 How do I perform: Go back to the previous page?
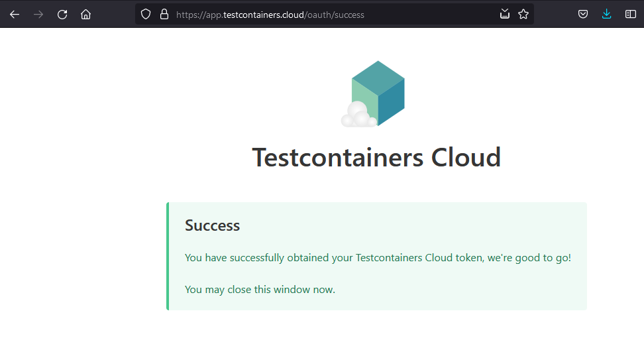click(15, 14)
